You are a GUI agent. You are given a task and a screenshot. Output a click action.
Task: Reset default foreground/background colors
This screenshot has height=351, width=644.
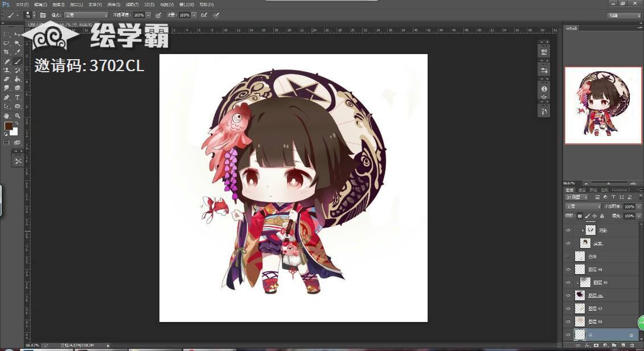6,134
